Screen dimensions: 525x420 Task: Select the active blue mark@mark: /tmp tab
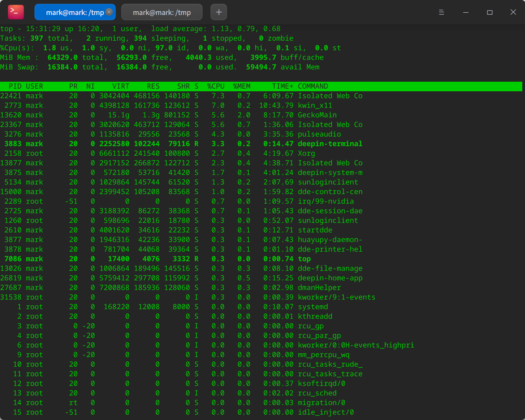click(75, 12)
